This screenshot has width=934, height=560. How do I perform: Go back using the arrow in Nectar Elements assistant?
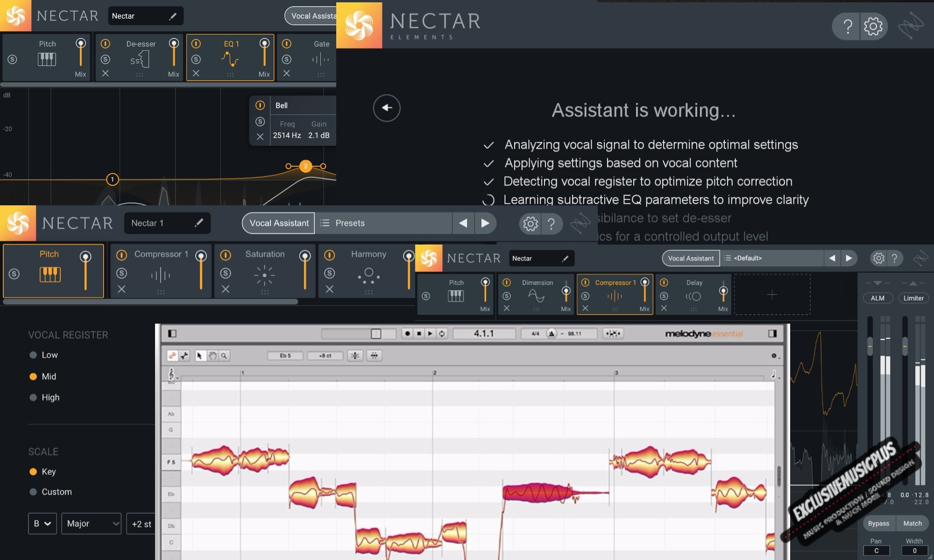tap(386, 108)
